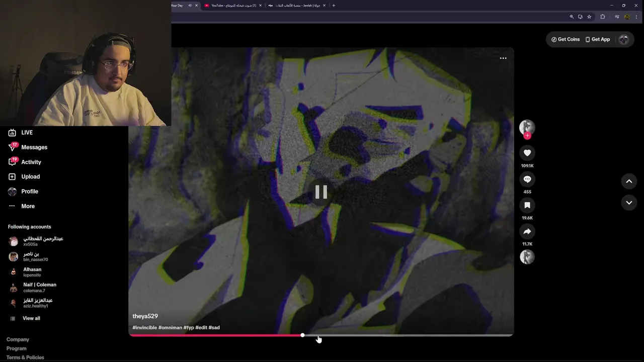Open the Activity notifications icon
644x362 pixels.
click(x=12, y=162)
